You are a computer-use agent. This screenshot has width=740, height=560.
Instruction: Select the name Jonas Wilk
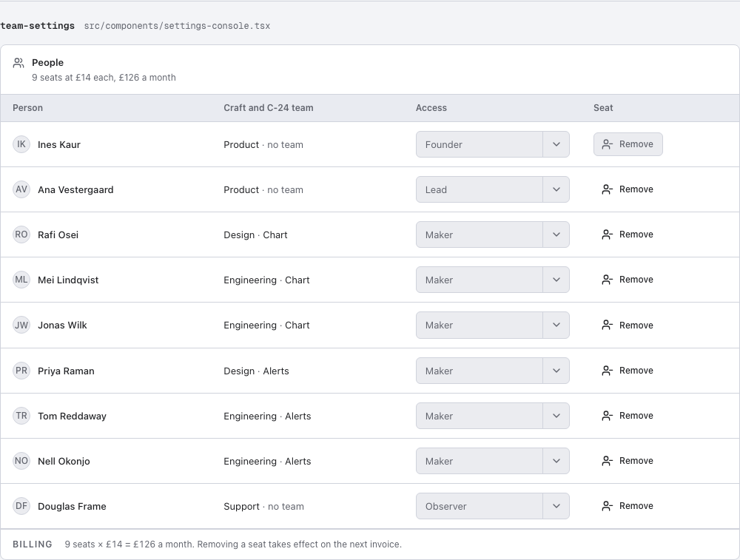62,325
